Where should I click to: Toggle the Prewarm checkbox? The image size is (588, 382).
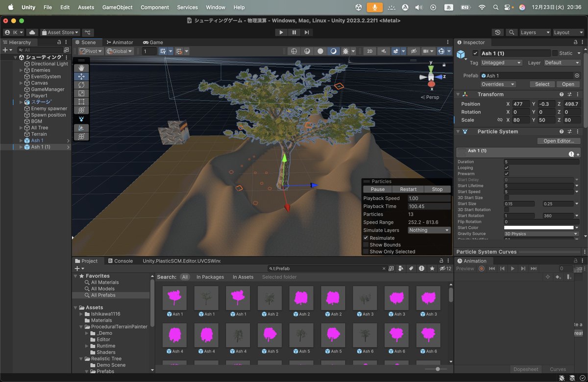pyautogui.click(x=507, y=174)
